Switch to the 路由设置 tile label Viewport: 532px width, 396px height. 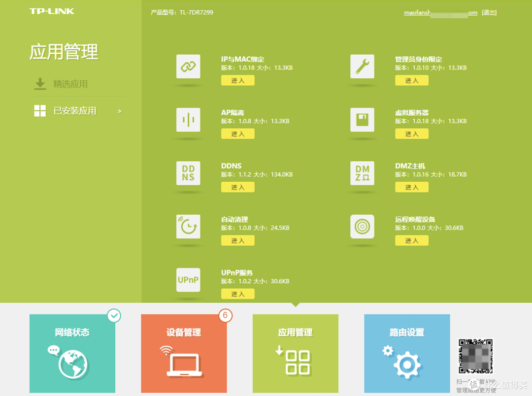(407, 332)
